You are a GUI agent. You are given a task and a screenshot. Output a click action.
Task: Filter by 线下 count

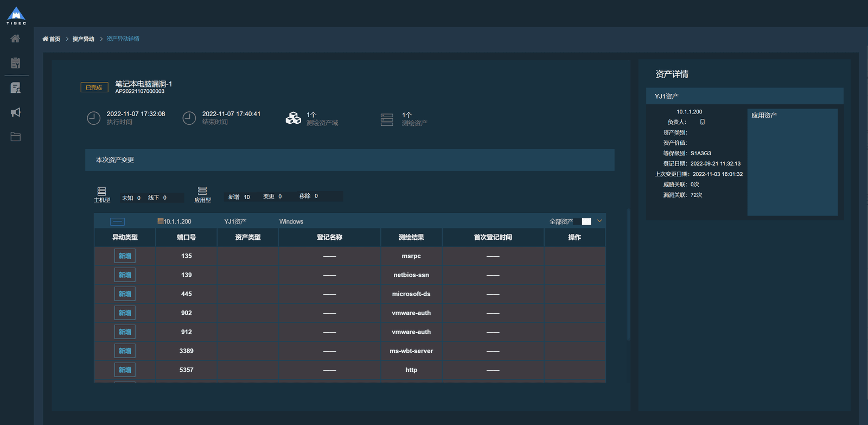pos(157,198)
